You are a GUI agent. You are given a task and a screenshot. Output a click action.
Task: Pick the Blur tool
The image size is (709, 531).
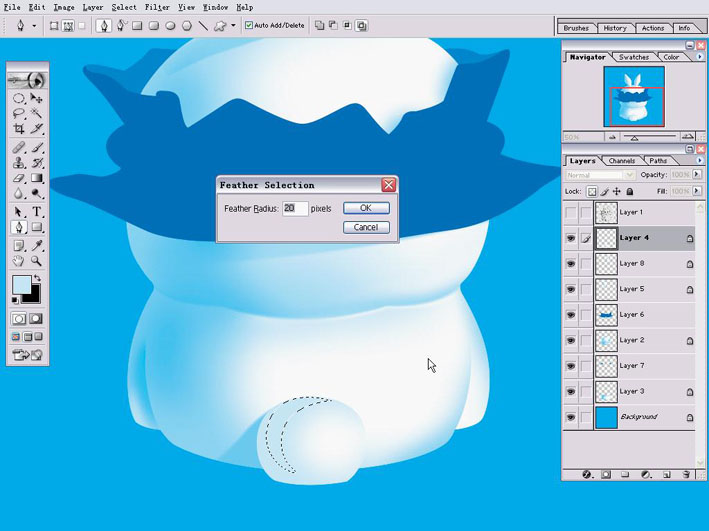19,194
